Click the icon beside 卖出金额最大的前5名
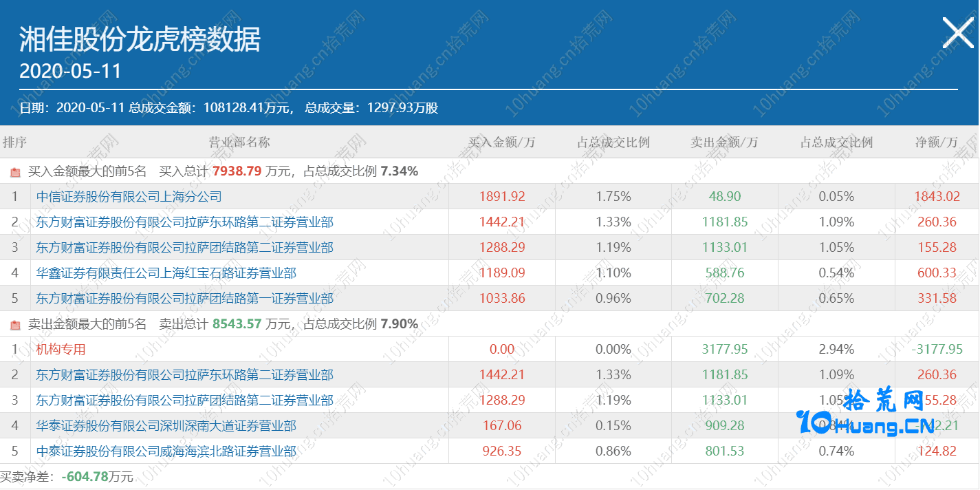Viewport: 980px width, 490px height. tap(15, 325)
